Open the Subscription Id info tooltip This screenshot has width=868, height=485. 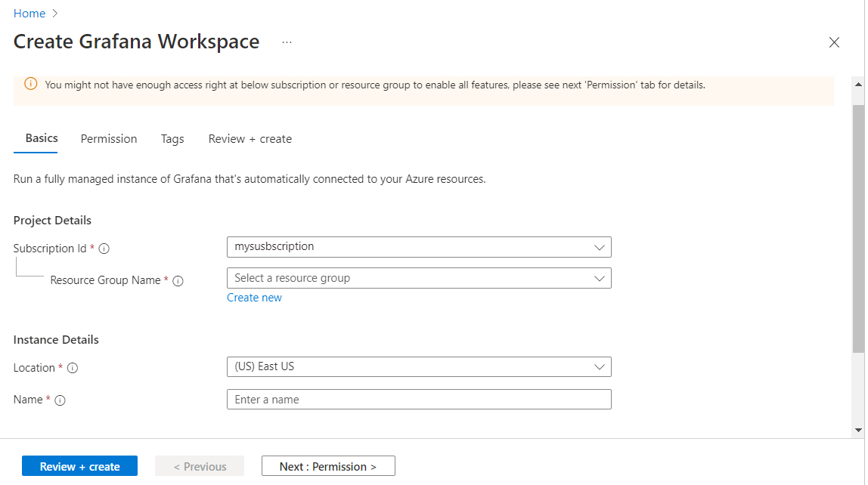point(104,248)
